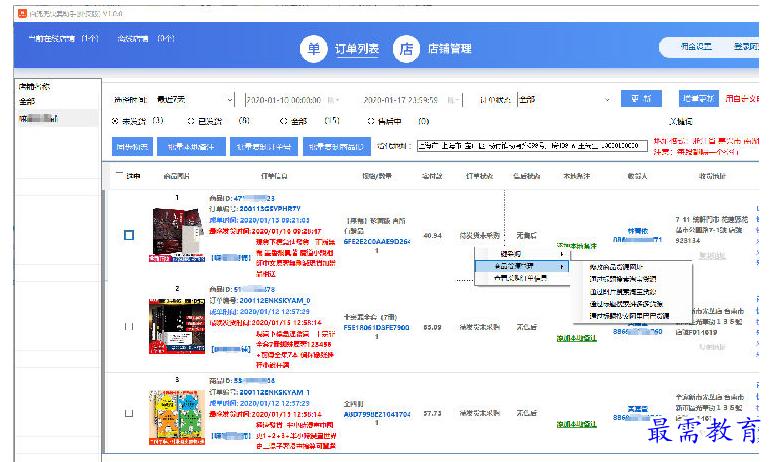
Task: Expand the first context menu entry's submenu arrow
Action: coord(562,254)
